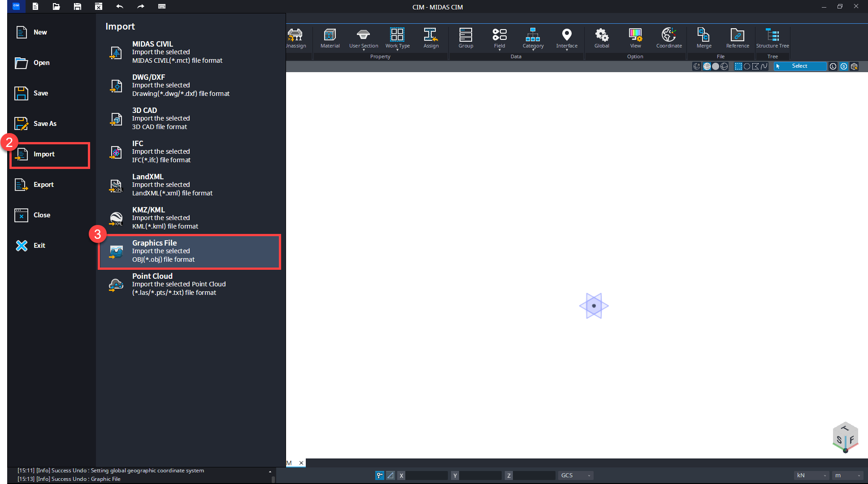Choose polygon selection mode
Viewport: 868px width, 484px height.
pyautogui.click(x=755, y=66)
